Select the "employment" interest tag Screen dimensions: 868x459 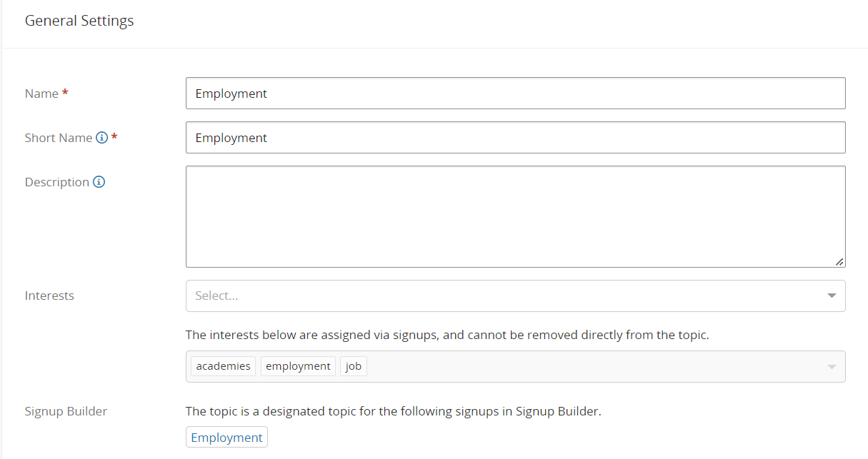(x=298, y=366)
